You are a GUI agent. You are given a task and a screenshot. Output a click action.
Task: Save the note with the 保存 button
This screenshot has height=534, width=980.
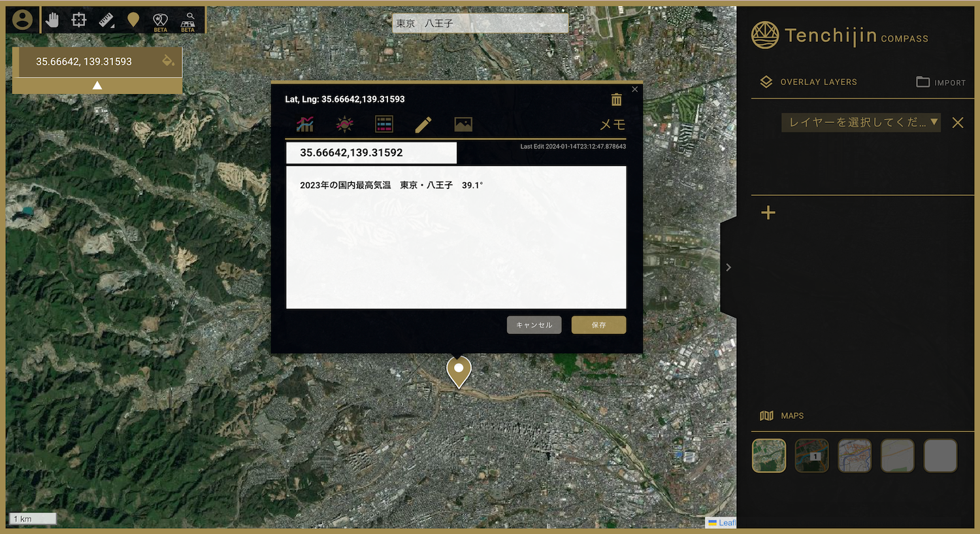point(598,325)
